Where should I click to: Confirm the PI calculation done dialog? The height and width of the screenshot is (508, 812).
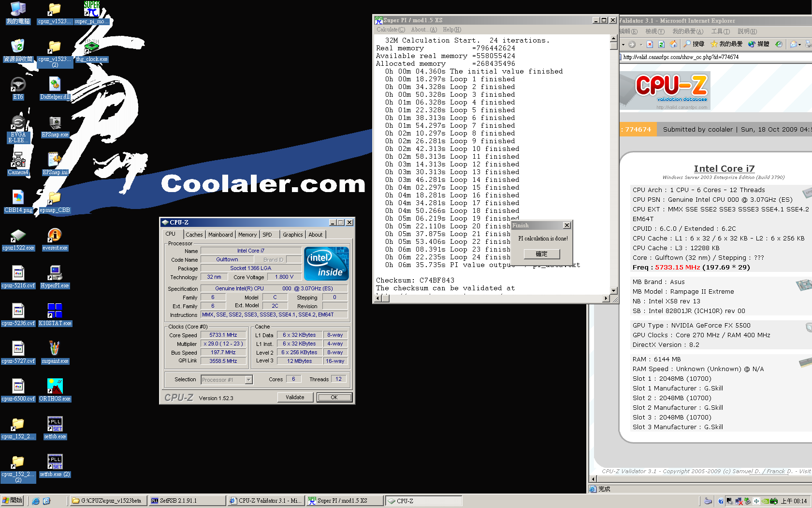(x=541, y=254)
